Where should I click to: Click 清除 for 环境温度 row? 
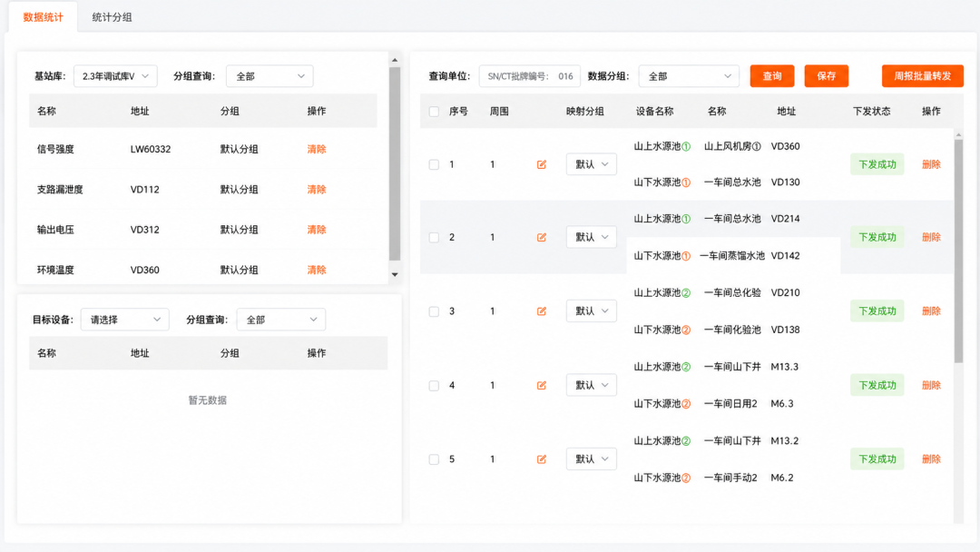pyautogui.click(x=317, y=270)
